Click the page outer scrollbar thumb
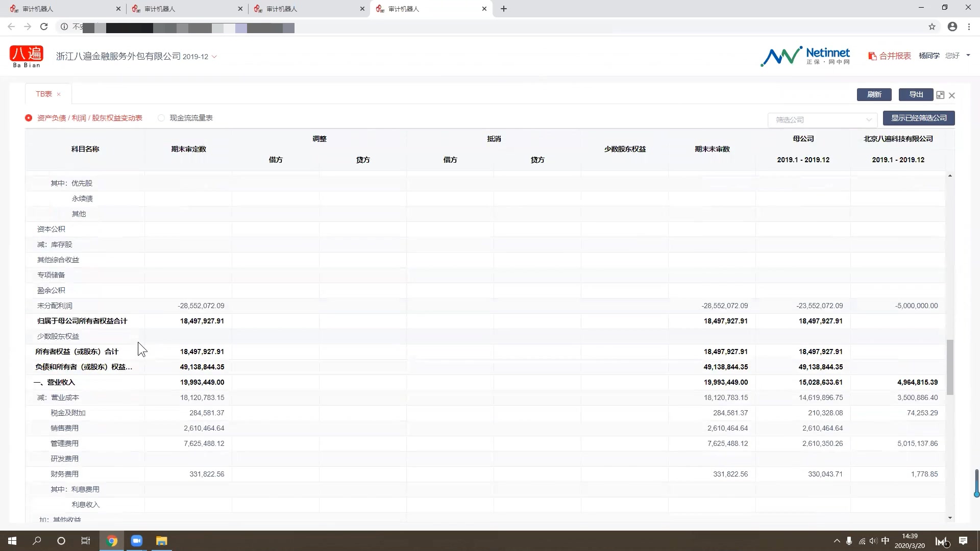This screenshot has height=551, width=980. coord(976,483)
